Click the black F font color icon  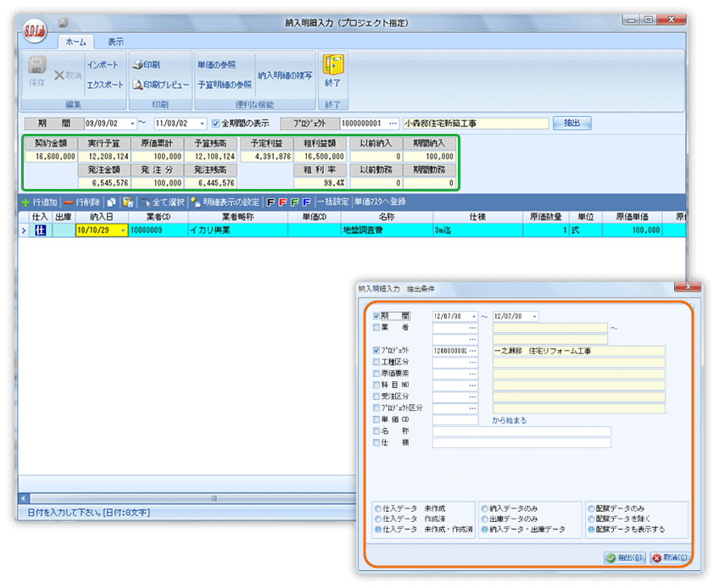(271, 202)
